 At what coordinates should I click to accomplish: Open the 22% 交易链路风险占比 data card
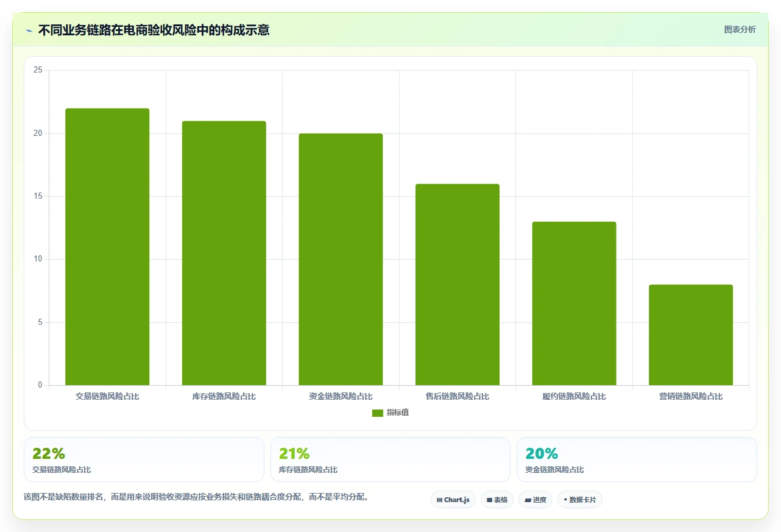coord(144,459)
